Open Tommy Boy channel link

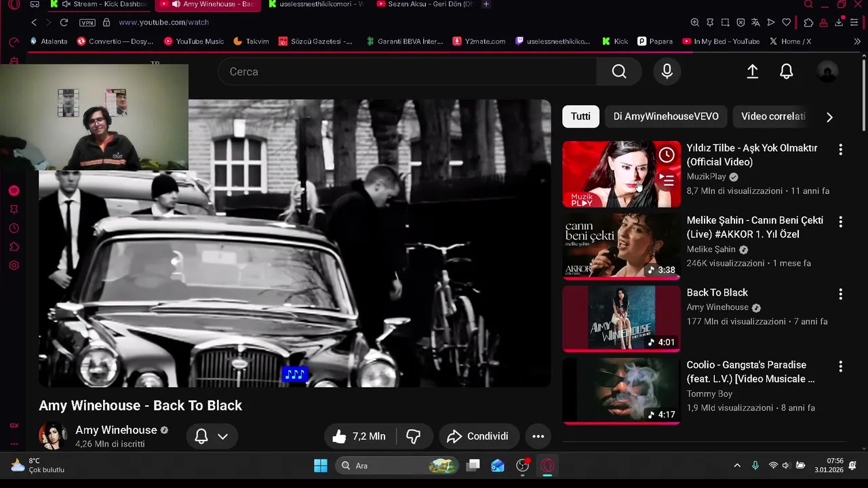[709, 394]
